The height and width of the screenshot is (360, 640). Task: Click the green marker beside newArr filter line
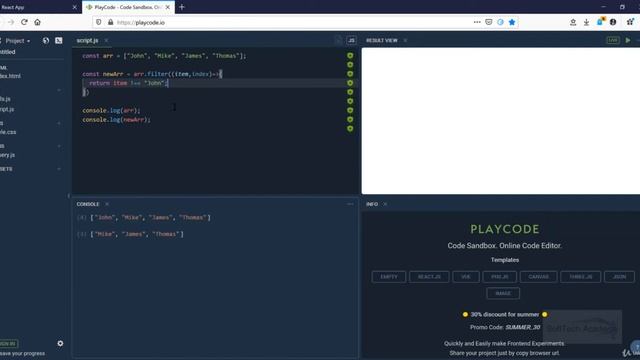click(x=350, y=74)
